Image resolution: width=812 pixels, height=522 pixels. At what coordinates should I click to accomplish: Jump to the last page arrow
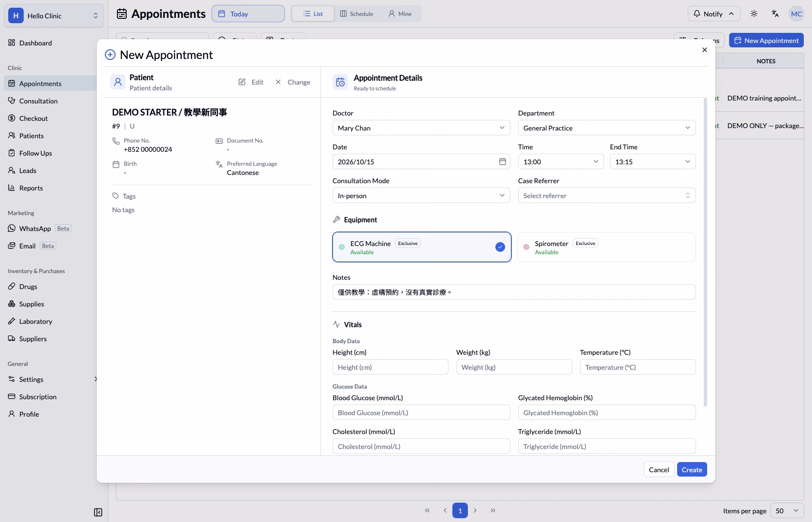coord(493,510)
